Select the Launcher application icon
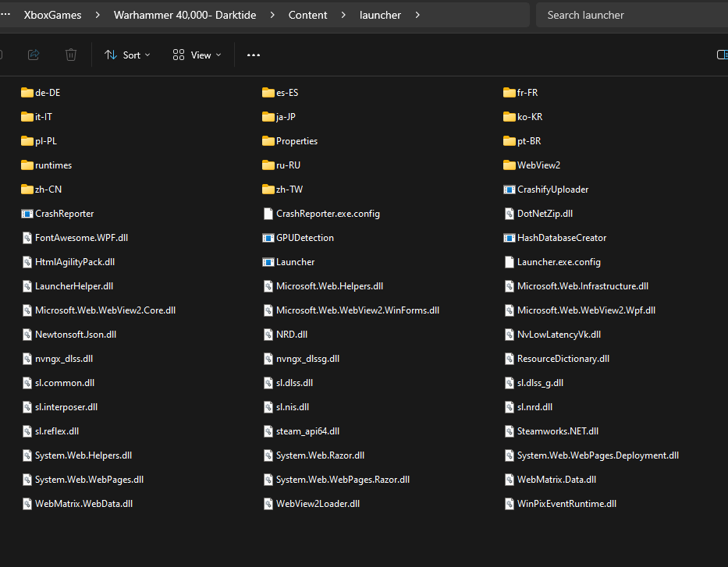This screenshot has height=567, width=728. [268, 262]
